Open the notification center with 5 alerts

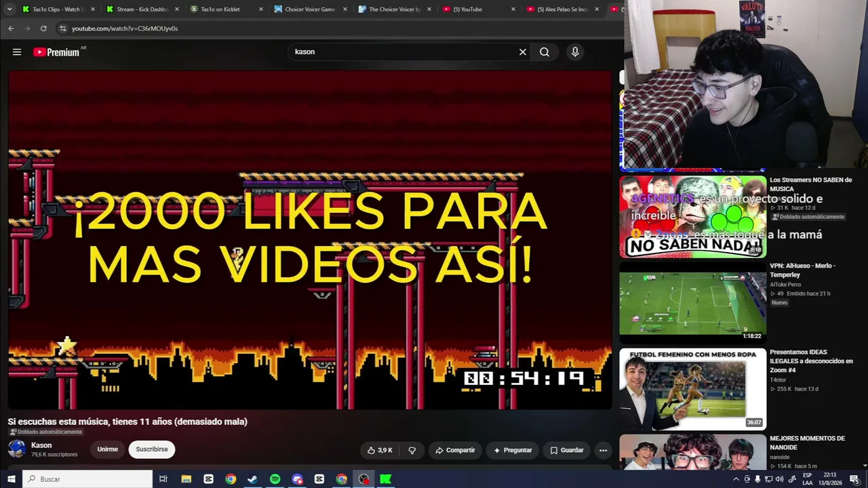(x=854, y=479)
